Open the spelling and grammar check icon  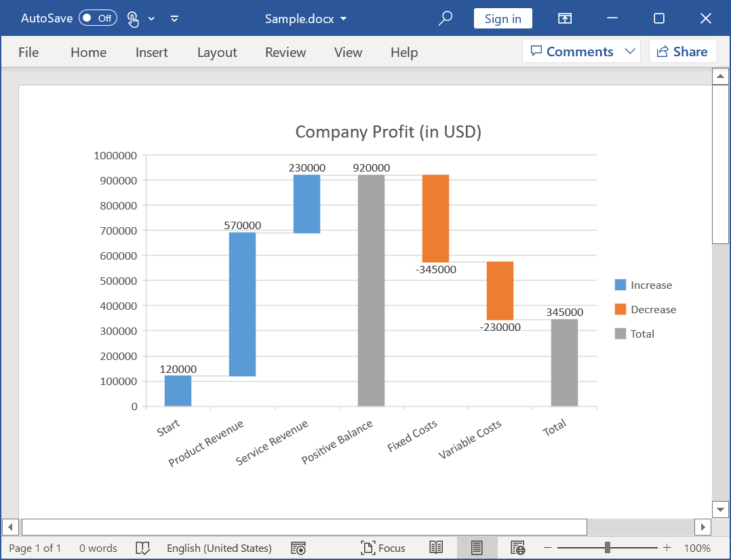pyautogui.click(x=142, y=548)
